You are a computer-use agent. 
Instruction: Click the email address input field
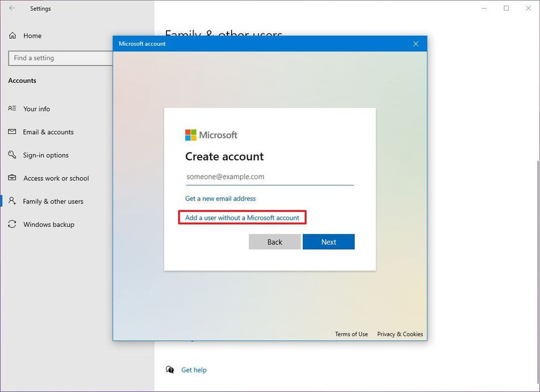point(269,177)
